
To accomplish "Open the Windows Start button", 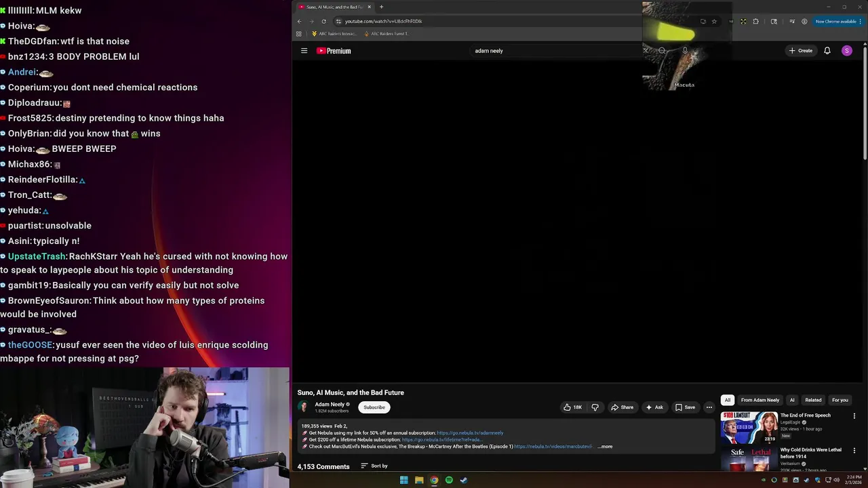I will pyautogui.click(x=403, y=480).
